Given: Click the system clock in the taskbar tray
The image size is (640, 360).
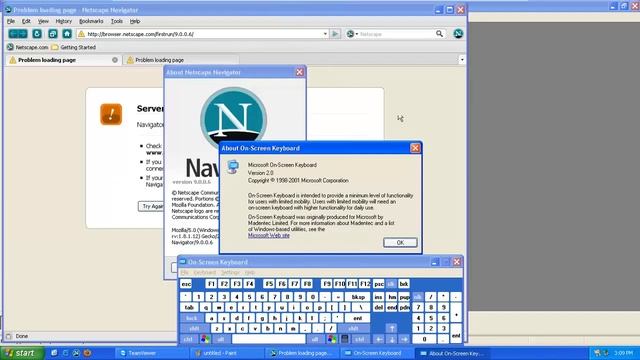Looking at the screenshot, I should click(623, 353).
